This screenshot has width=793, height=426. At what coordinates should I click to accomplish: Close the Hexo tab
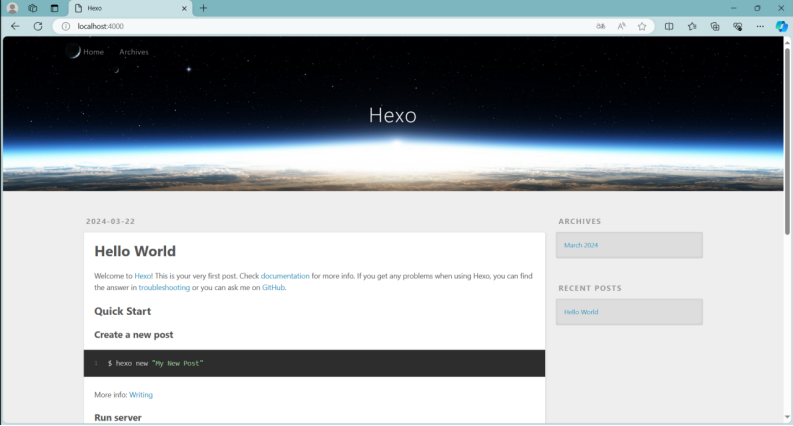184,8
